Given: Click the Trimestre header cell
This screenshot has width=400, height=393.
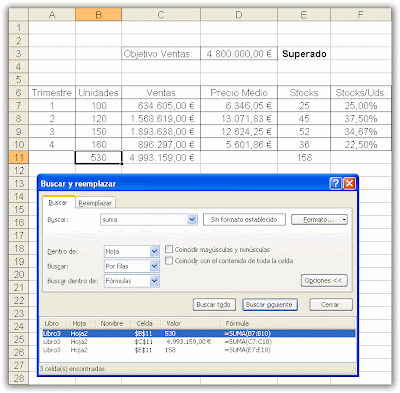Looking at the screenshot, I should pos(52,93).
